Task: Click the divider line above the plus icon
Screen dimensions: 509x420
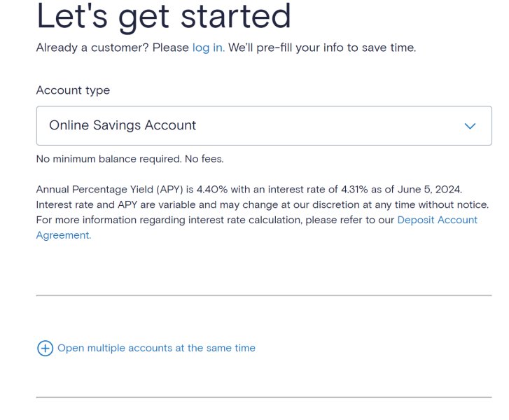Action: pyautogui.click(x=264, y=295)
